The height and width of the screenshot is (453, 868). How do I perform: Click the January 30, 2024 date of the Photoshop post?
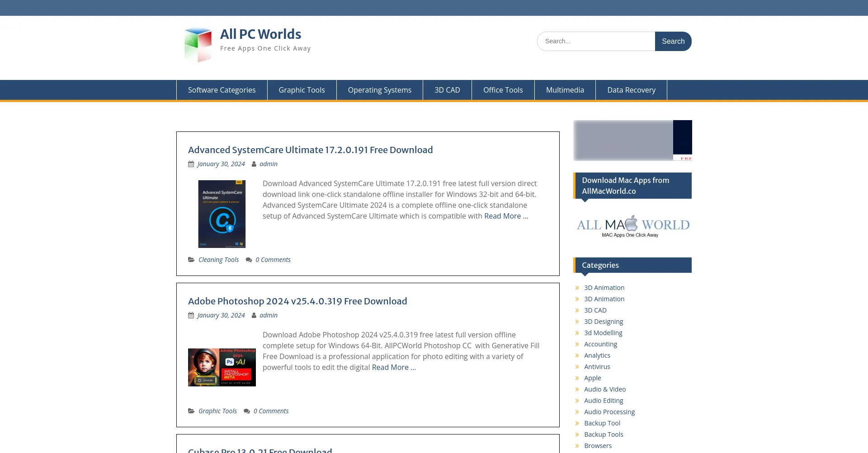pos(221,315)
